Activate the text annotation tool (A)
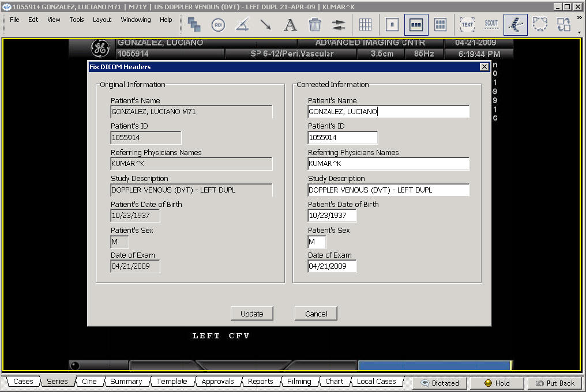Image resolution: width=586 pixels, height=392 pixels. click(x=290, y=25)
